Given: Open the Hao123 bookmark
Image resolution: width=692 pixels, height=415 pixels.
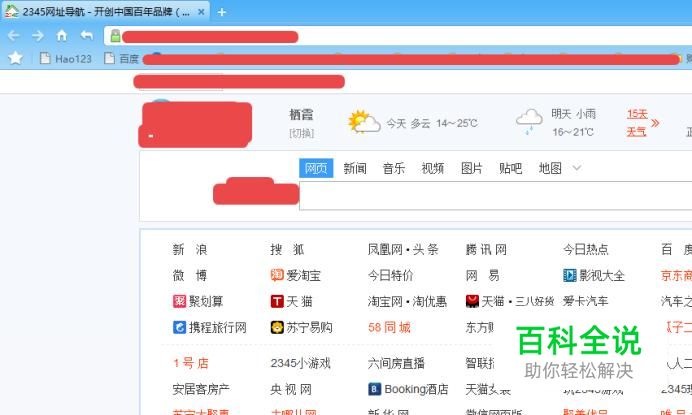Looking at the screenshot, I should pyautogui.click(x=66, y=58).
